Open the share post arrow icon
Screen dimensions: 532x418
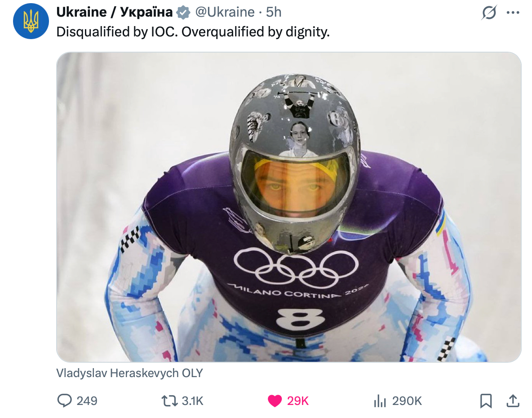coord(513,400)
